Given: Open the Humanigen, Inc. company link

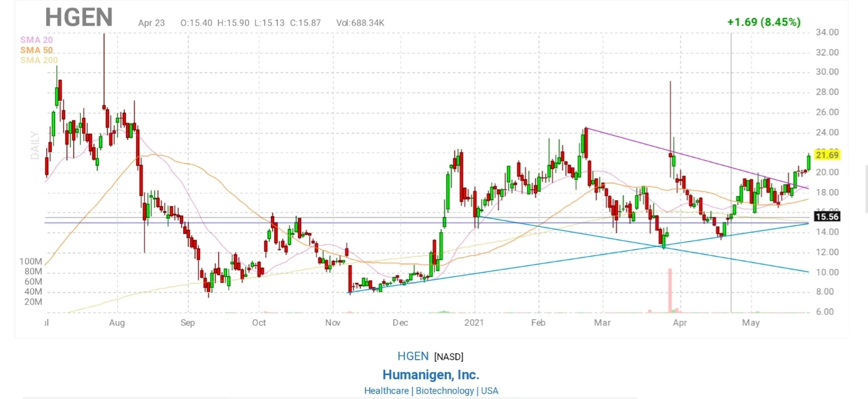Looking at the screenshot, I should tap(431, 375).
